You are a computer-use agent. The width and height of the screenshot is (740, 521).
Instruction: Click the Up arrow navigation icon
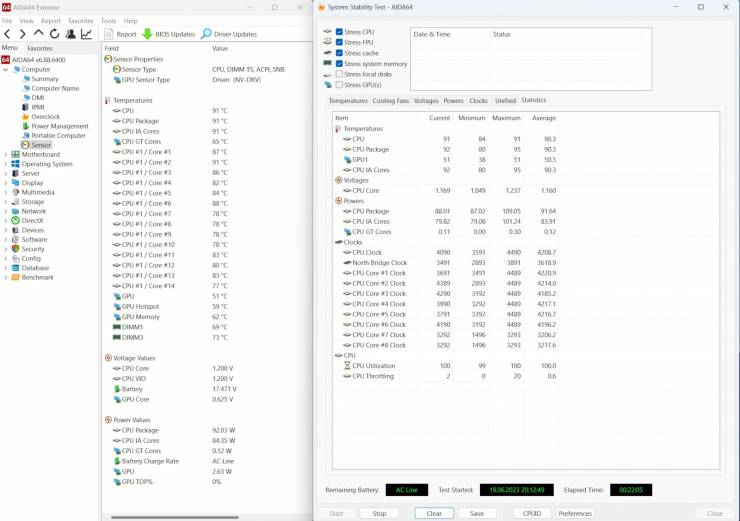38,34
